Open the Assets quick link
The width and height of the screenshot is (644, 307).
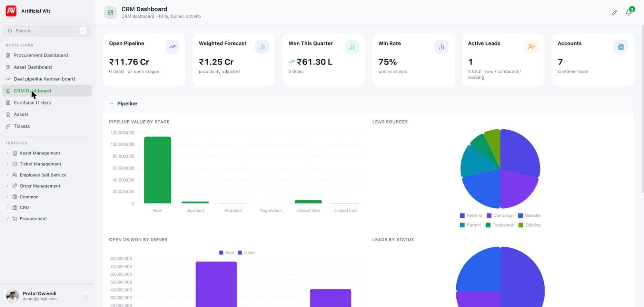(x=47, y=115)
